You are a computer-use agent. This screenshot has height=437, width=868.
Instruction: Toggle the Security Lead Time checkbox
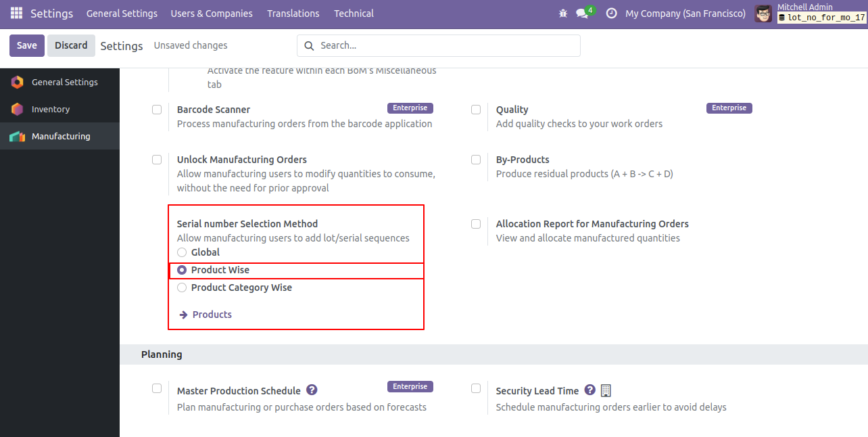pos(476,388)
